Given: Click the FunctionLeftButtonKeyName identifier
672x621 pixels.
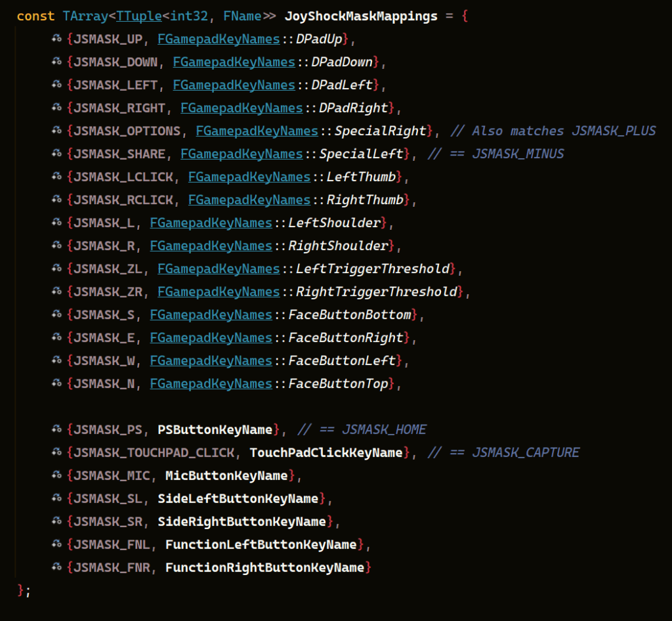Looking at the screenshot, I should (x=261, y=545).
